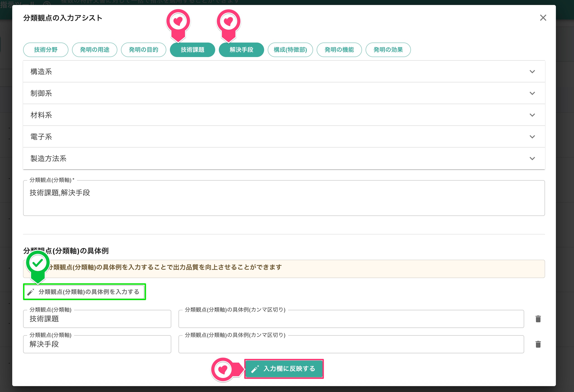Viewport: 574px width, 392px height.
Task: Toggle the 構成(特徴部) chip
Action: click(290, 50)
